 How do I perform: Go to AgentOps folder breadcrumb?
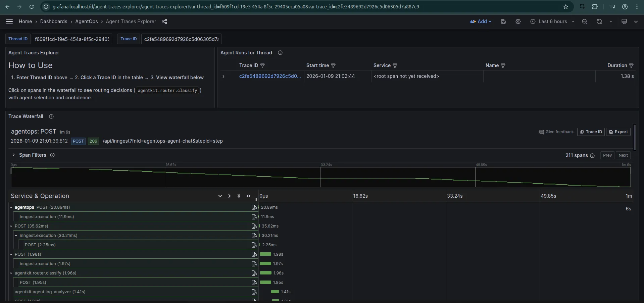pos(86,21)
